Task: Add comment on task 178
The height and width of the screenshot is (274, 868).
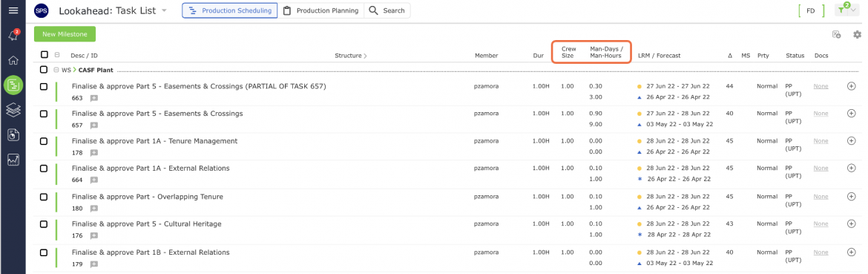Action: tap(94, 153)
